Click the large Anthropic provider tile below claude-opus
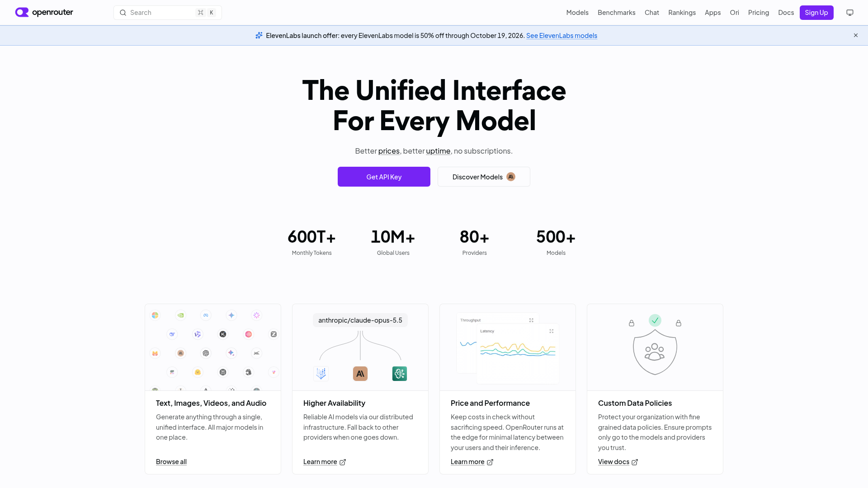The height and width of the screenshot is (488, 868). [360, 374]
